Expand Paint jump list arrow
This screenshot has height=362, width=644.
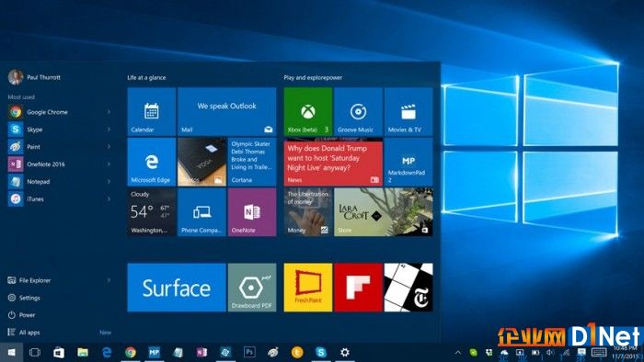click(x=109, y=147)
